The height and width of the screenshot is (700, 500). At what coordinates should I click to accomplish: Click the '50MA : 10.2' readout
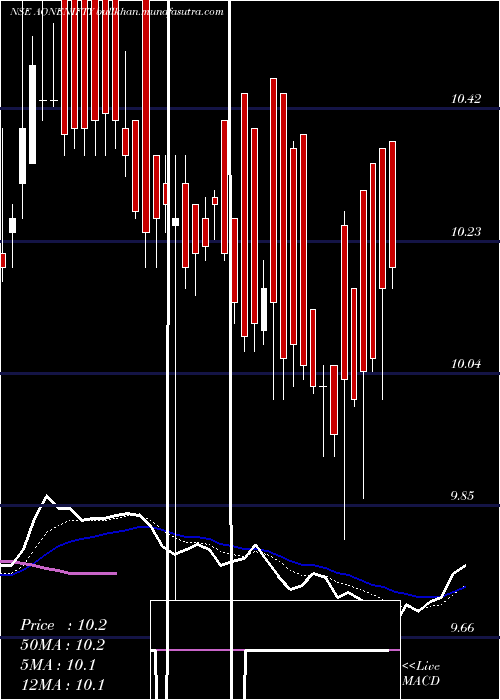(62, 645)
